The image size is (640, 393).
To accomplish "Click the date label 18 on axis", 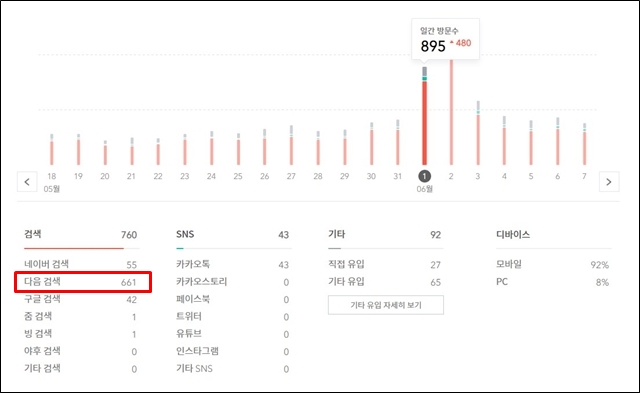I will (52, 176).
